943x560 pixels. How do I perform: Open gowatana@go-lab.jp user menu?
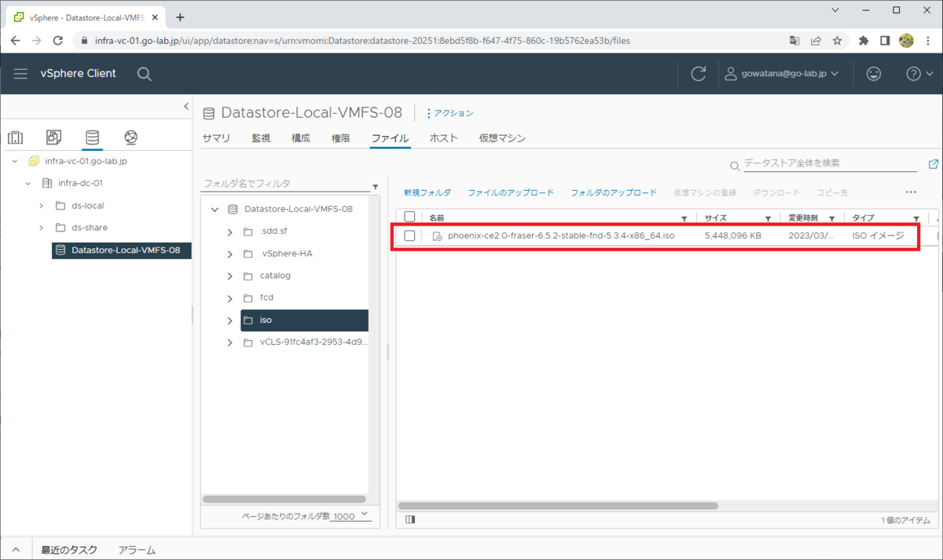coord(781,73)
